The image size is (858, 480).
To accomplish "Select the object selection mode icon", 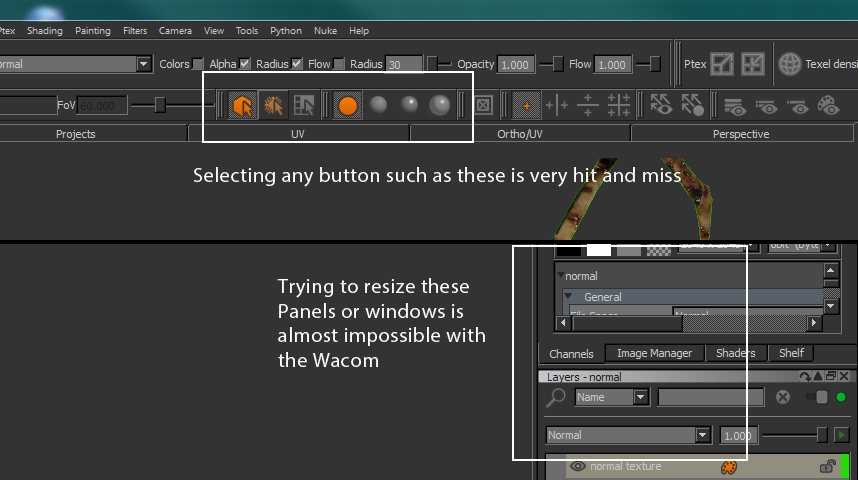I will (242, 105).
